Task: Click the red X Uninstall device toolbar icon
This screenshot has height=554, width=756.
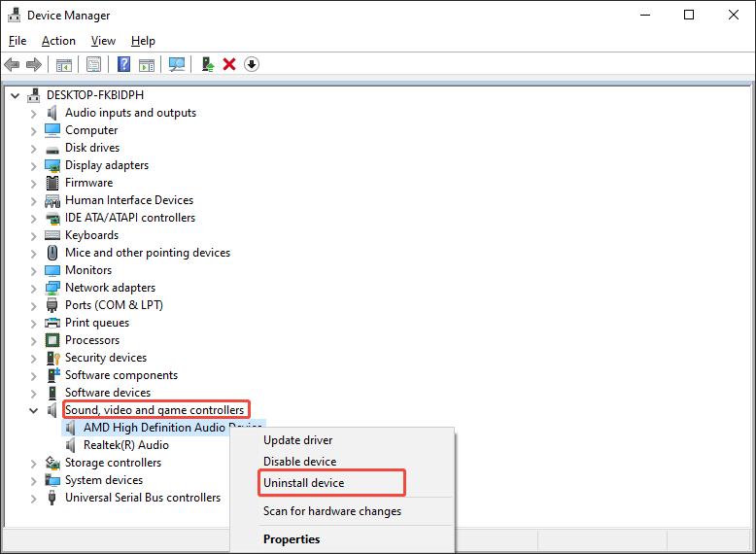Action: 229,64
